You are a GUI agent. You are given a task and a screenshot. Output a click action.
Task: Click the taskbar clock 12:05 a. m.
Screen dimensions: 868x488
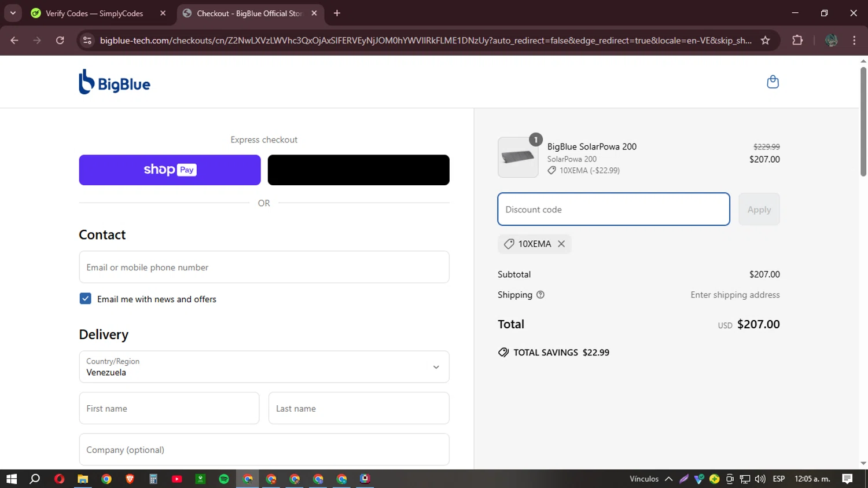[x=812, y=479]
